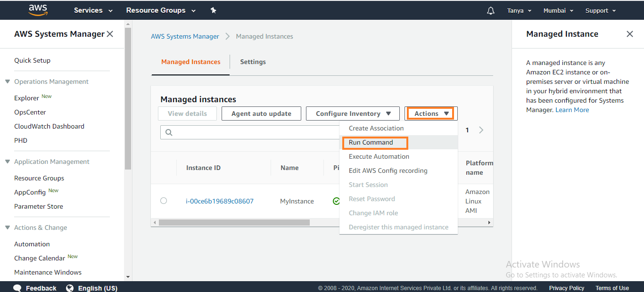Open the Actions dropdown
Viewport: 644px width, 292px height.
click(x=431, y=114)
